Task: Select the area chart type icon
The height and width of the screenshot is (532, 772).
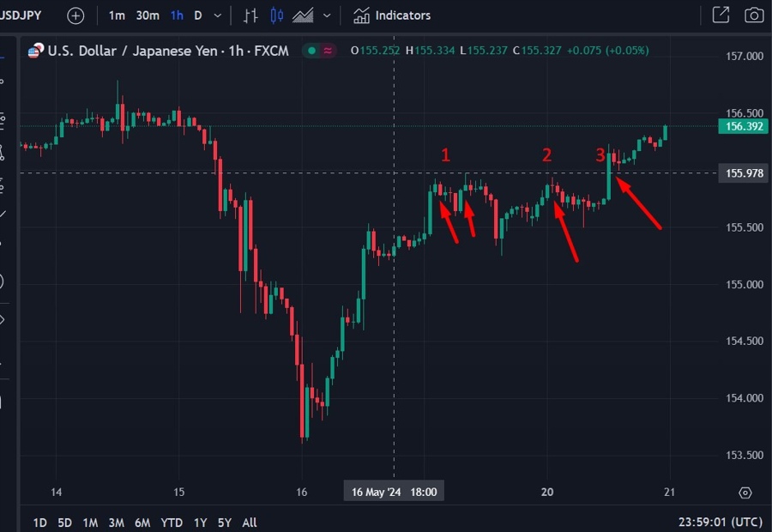Action: (x=303, y=15)
